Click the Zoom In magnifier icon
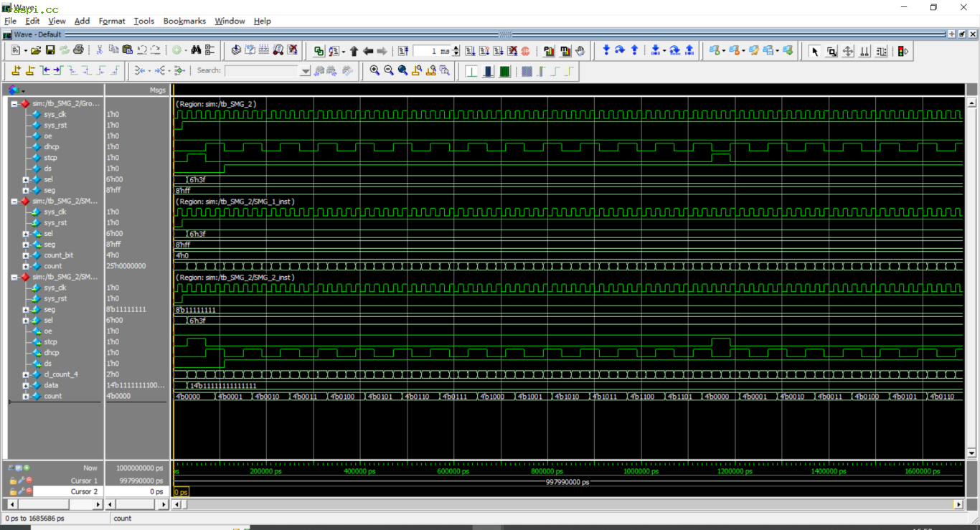The image size is (980, 530). pyautogui.click(x=374, y=70)
